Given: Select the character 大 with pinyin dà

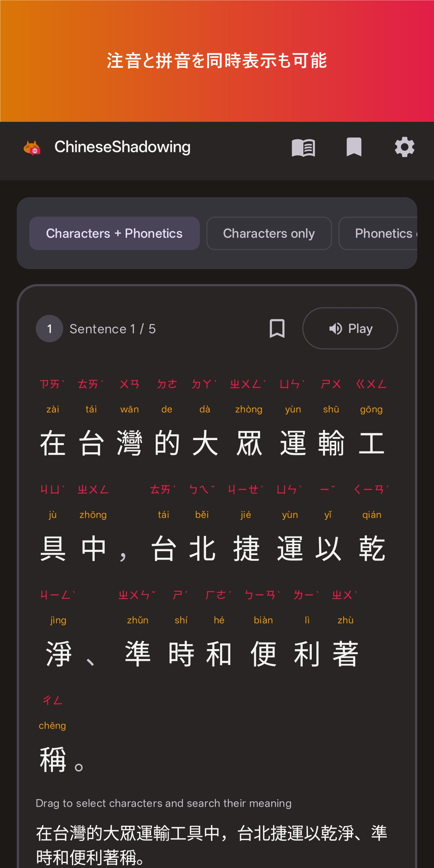Looking at the screenshot, I should tap(205, 443).
